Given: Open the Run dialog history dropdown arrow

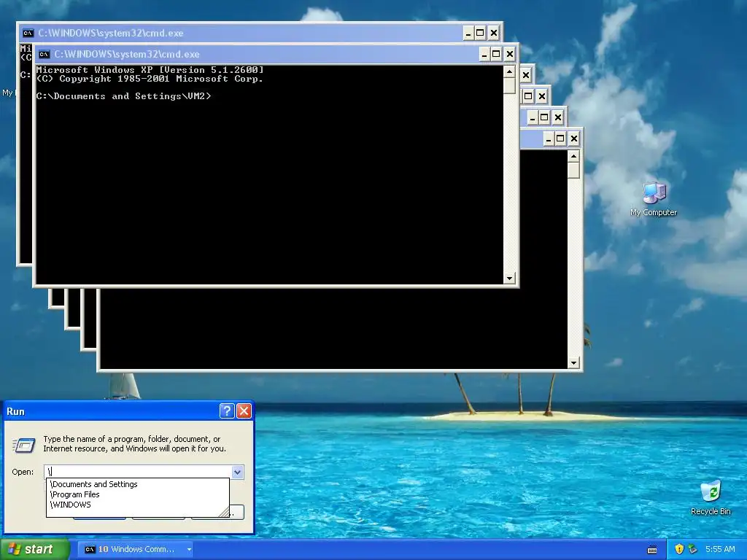Looking at the screenshot, I should 237,472.
